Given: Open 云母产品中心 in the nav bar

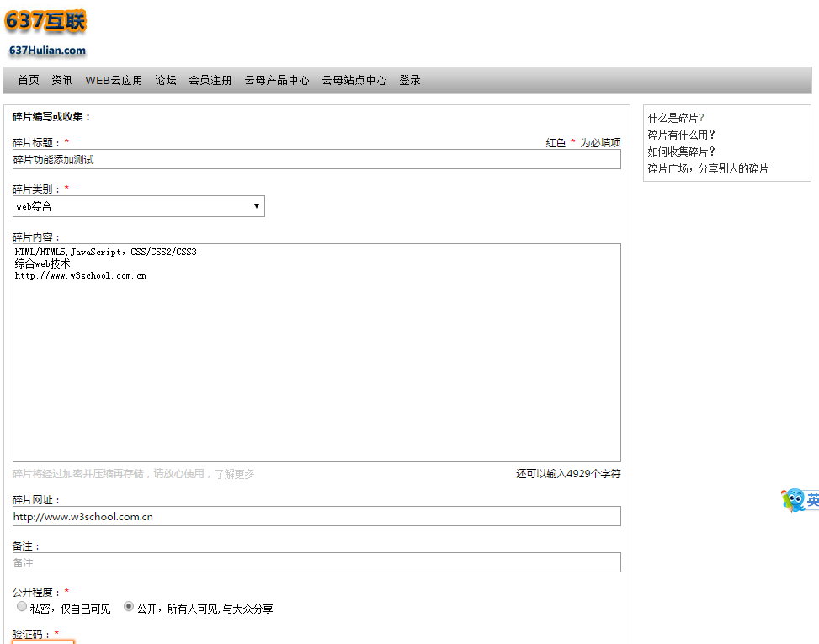Looking at the screenshot, I should point(277,81).
